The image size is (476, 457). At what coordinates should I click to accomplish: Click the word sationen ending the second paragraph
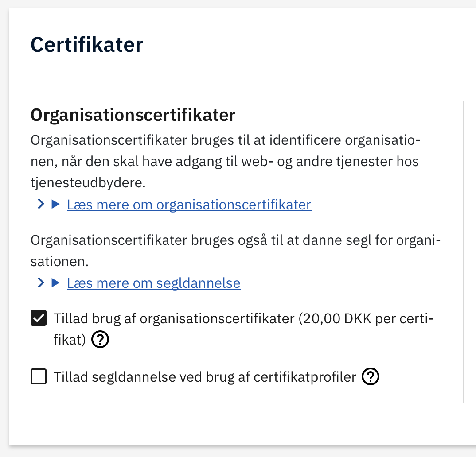[59, 261]
